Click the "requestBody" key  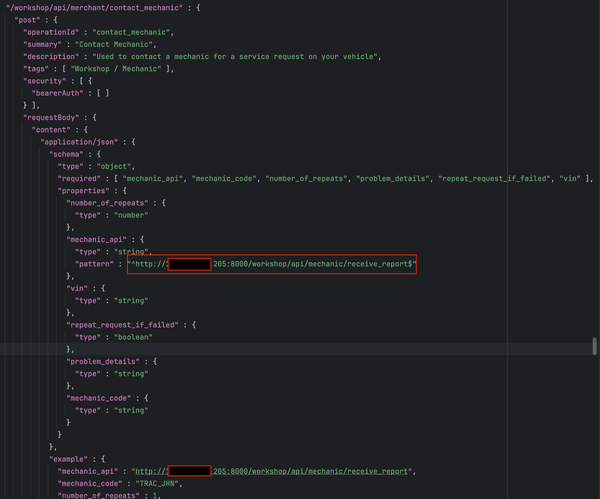(x=51, y=117)
